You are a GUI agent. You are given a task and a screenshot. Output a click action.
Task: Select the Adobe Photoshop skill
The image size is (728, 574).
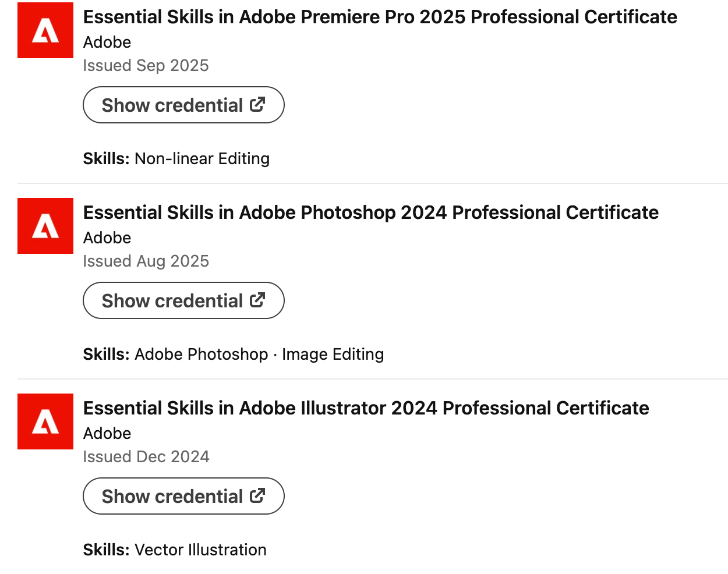click(201, 354)
